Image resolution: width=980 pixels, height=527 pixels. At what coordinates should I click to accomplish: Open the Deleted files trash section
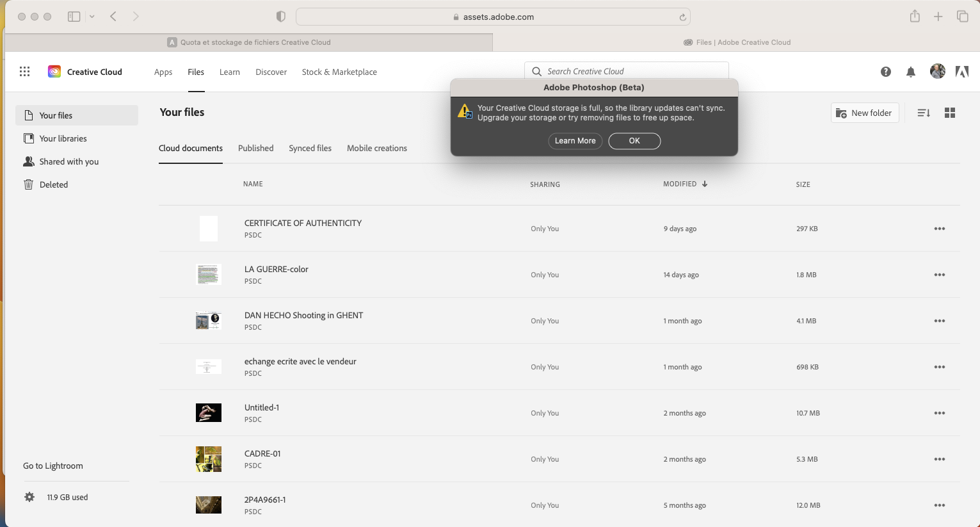54,184
